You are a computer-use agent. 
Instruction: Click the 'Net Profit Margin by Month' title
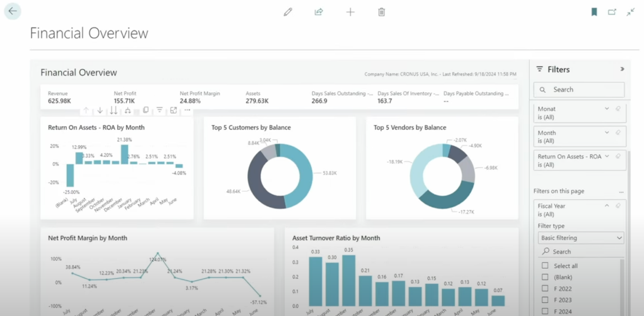point(88,238)
